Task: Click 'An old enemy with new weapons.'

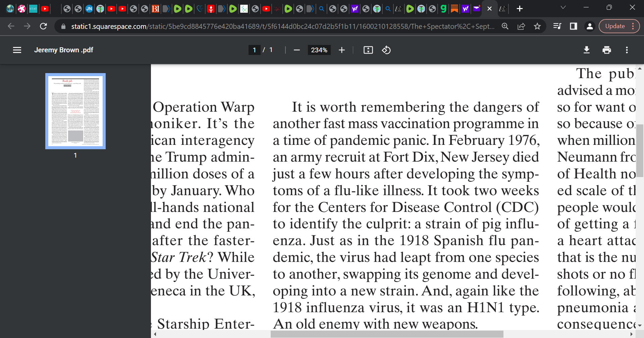Action: tap(375, 324)
